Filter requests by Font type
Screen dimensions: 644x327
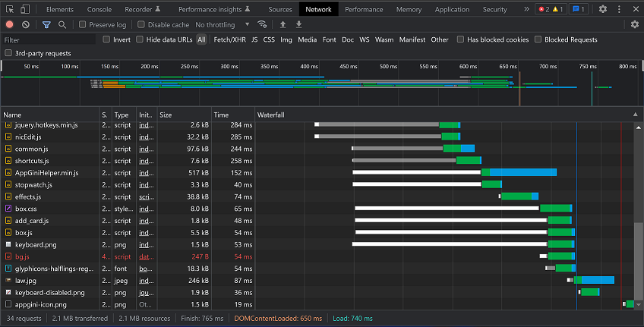click(329, 39)
